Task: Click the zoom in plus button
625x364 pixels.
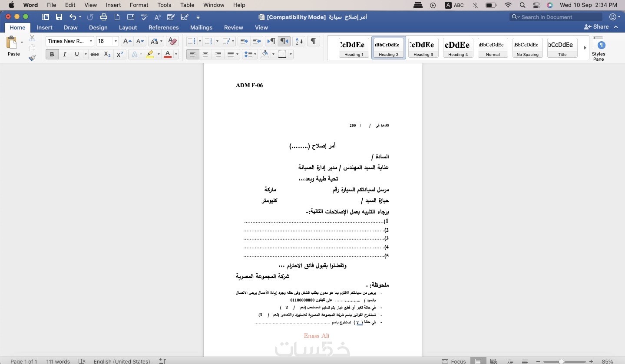Action: (591, 361)
